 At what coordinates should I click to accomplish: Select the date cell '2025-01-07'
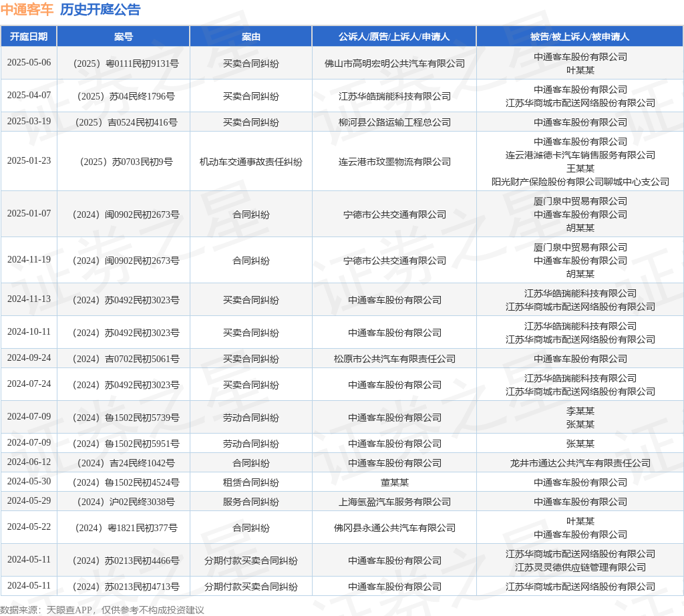pos(29,213)
